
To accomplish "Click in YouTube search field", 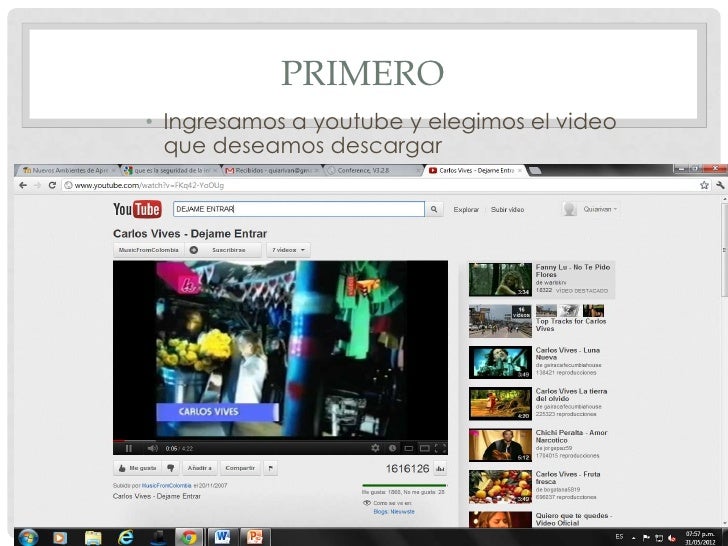I will coord(299,209).
